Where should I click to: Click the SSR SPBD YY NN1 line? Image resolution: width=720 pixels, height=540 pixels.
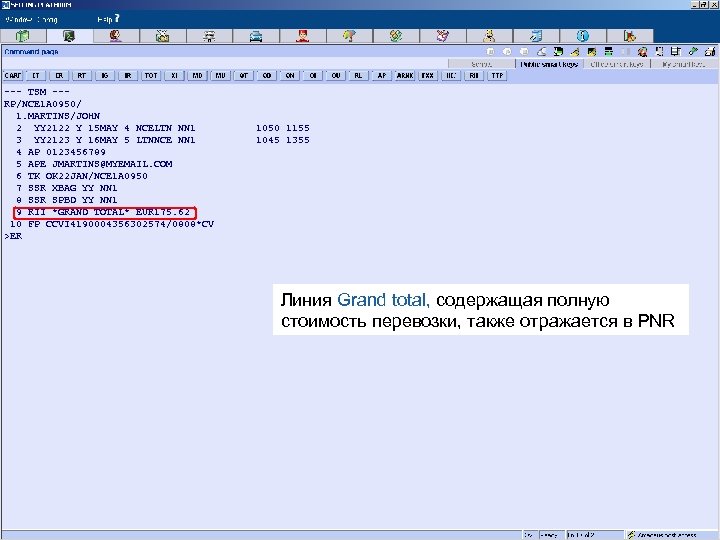tap(67, 200)
